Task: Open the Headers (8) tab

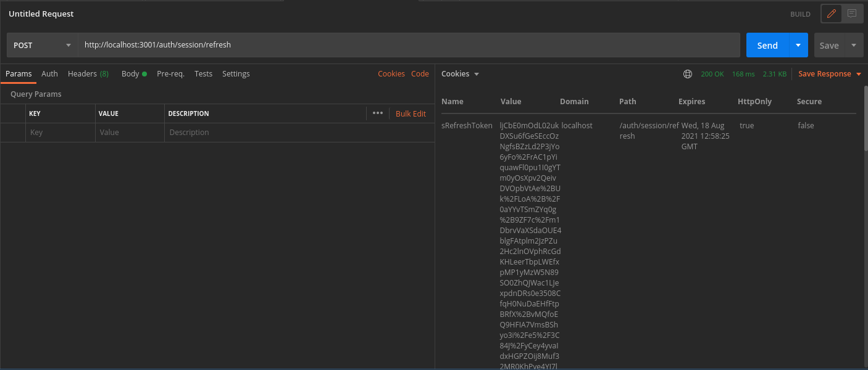Action: tap(88, 73)
